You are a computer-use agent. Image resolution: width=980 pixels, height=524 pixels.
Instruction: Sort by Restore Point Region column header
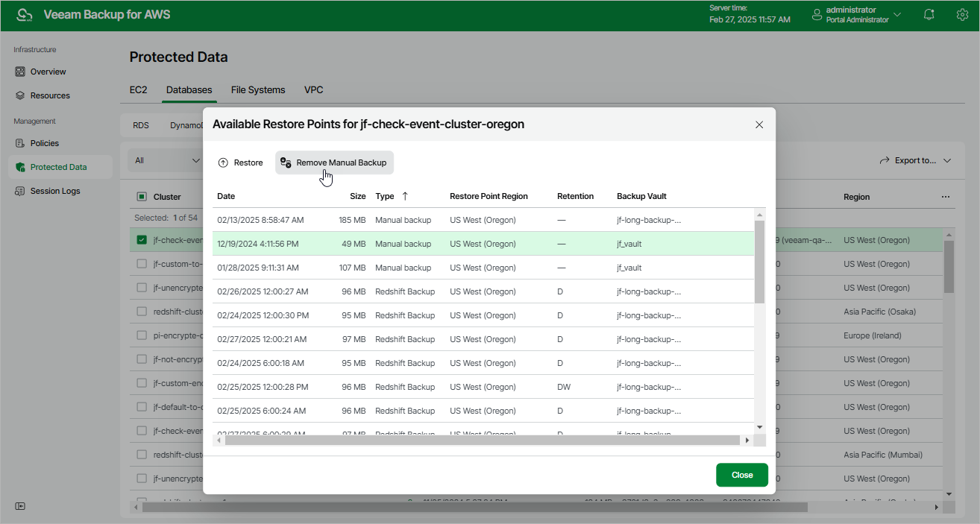point(489,196)
